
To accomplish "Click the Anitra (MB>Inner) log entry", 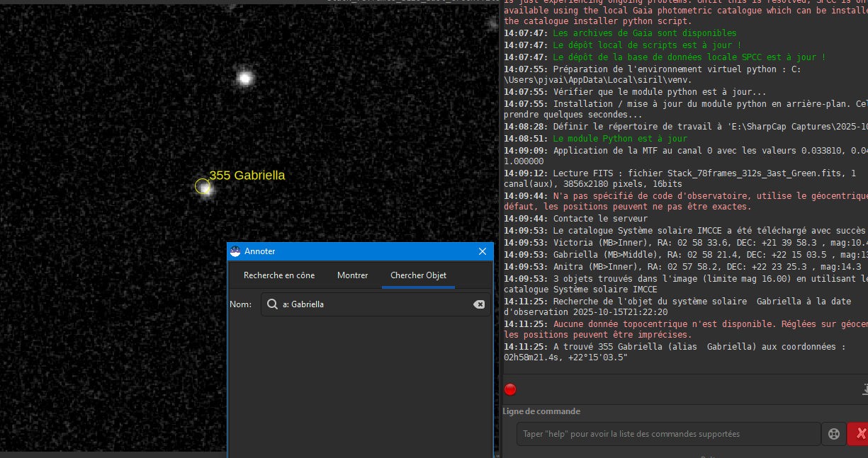I will coord(682,267).
